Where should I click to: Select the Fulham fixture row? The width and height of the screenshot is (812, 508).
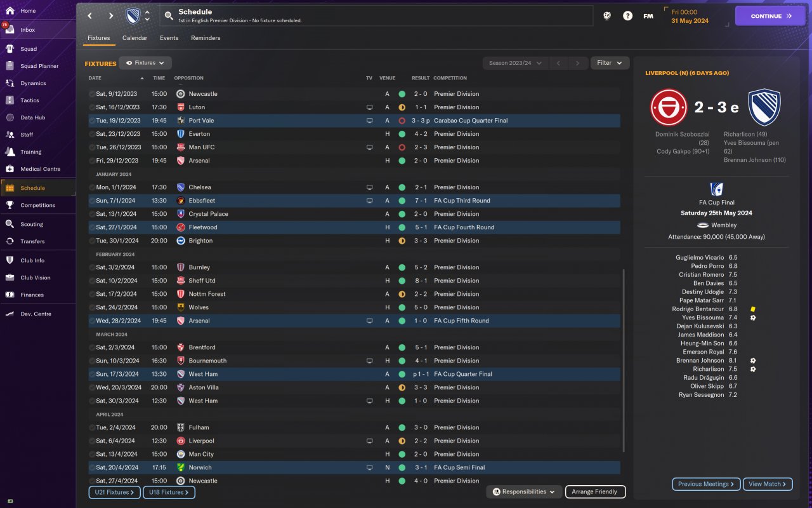[354, 427]
